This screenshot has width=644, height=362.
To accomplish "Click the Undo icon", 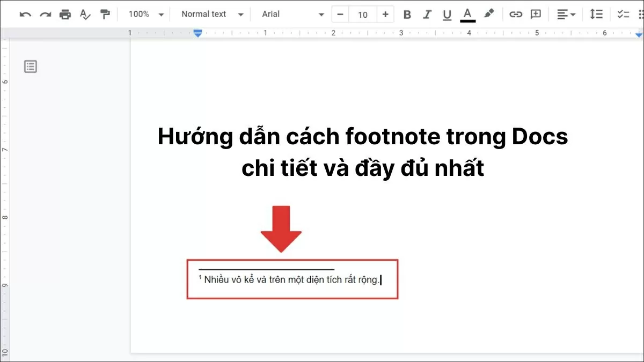I will point(25,14).
